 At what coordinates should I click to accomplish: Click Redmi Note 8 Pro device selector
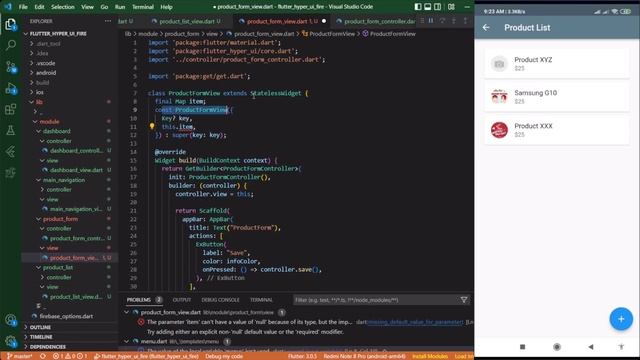click(364, 356)
